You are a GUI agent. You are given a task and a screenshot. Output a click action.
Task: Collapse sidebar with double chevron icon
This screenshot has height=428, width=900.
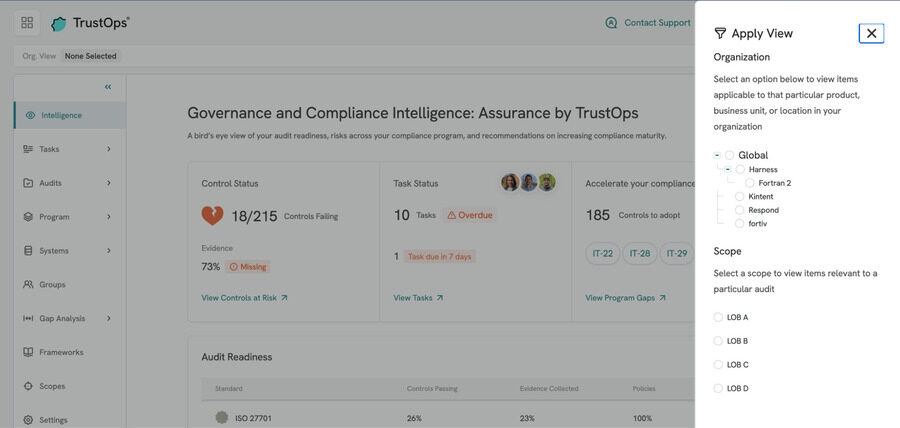tap(108, 87)
